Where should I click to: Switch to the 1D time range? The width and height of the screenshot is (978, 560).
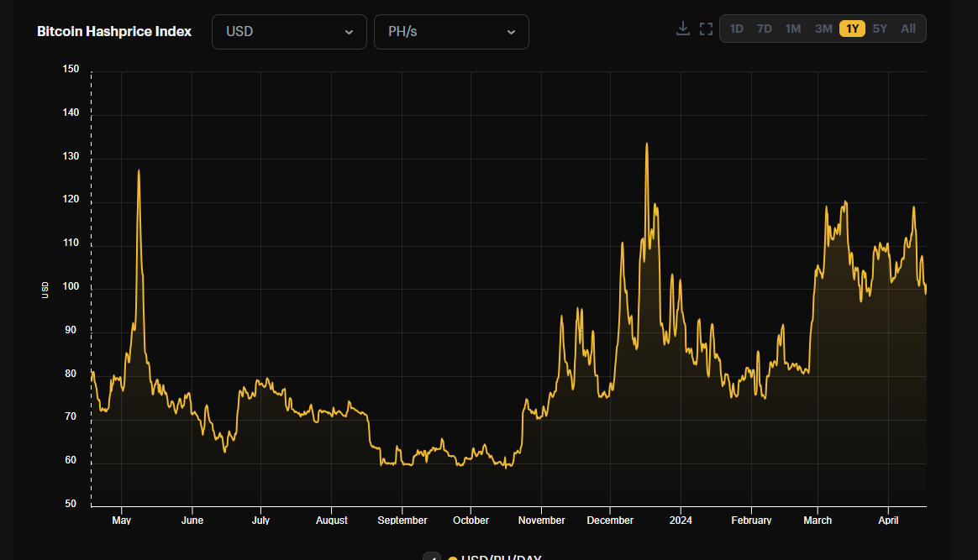coord(737,29)
